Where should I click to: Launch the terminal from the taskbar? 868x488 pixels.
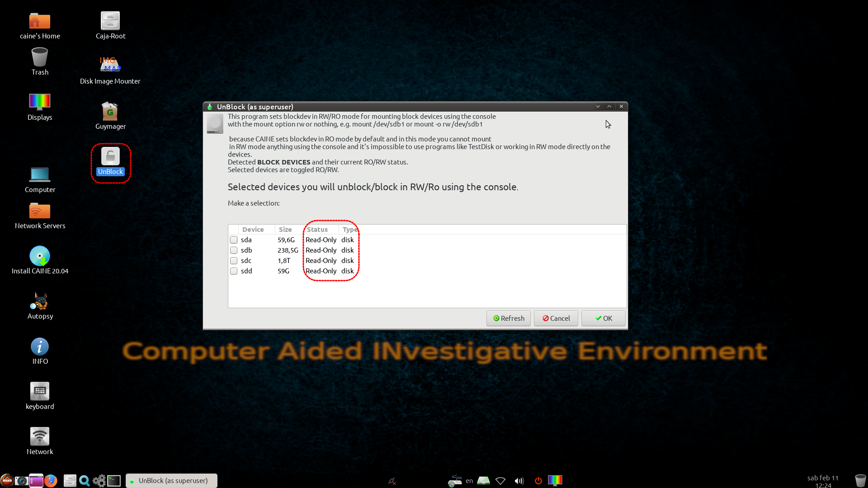point(114,481)
